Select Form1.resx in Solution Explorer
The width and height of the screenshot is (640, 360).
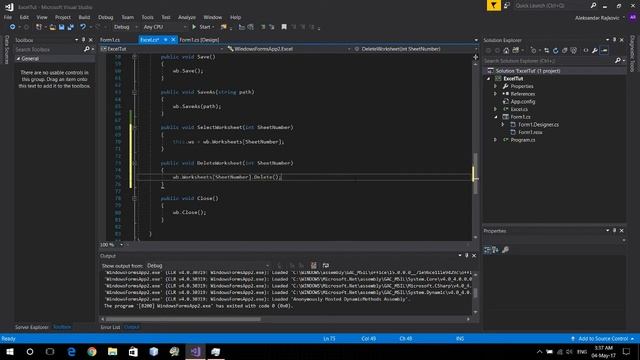(530, 132)
